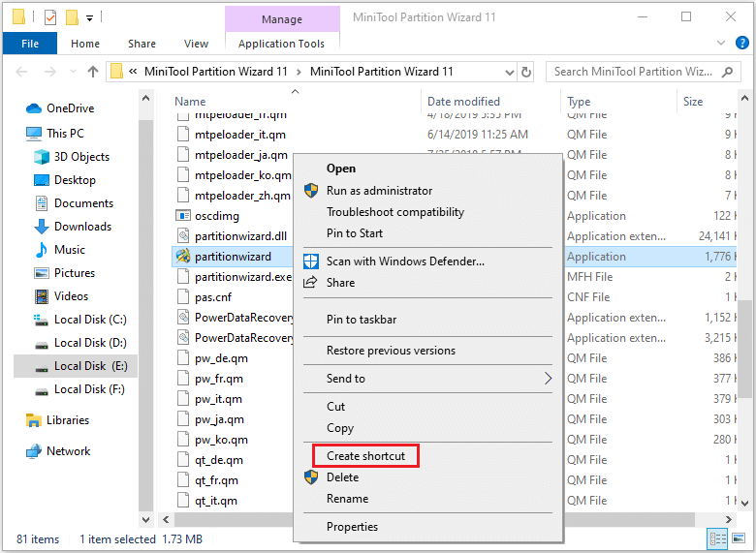The height and width of the screenshot is (553, 756).
Task: Select Open in the context menu
Action: coord(341,169)
